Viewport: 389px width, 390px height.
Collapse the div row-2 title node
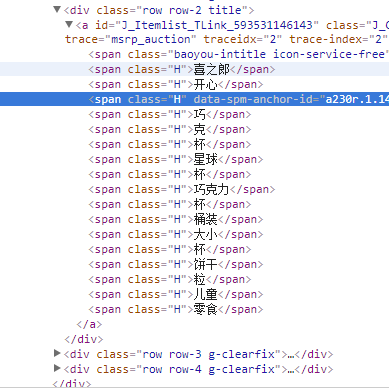pyautogui.click(x=57, y=10)
